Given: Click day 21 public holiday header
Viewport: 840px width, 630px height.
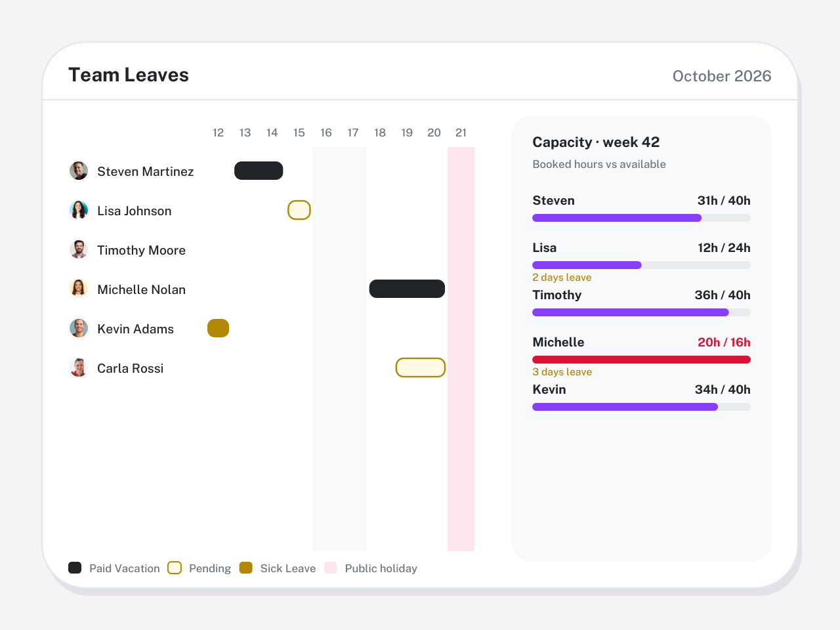Looking at the screenshot, I should point(461,133).
